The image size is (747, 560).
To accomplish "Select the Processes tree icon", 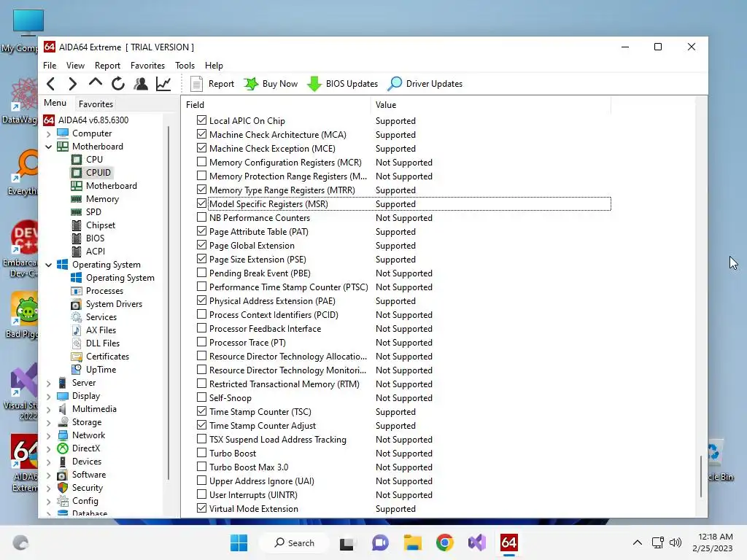I will (76, 291).
